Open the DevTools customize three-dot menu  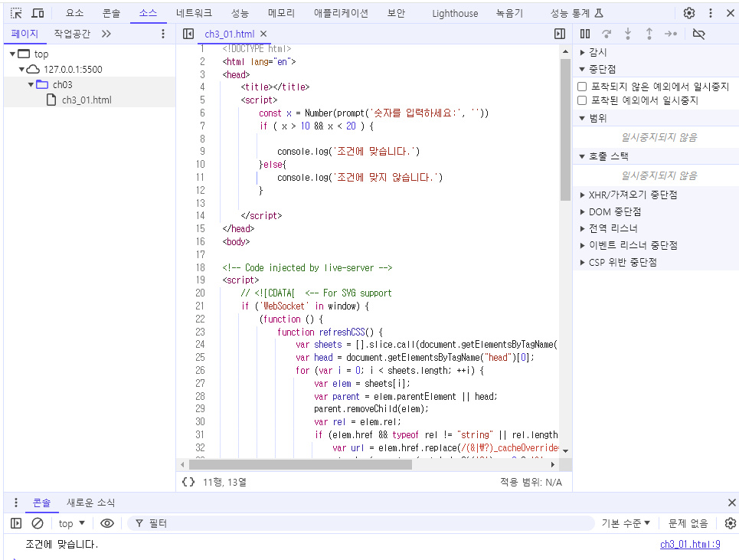pos(711,13)
